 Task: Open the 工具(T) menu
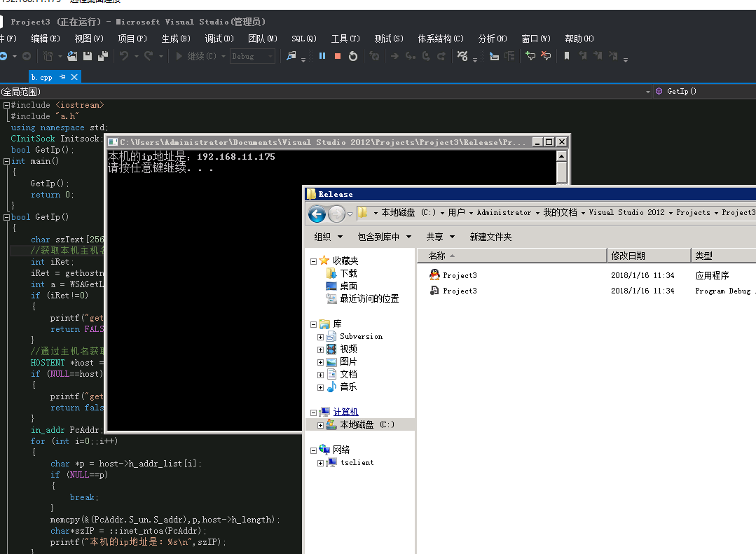345,39
